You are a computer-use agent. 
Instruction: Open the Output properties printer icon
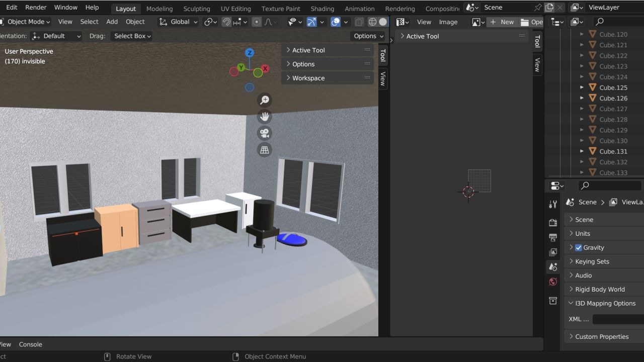click(553, 237)
